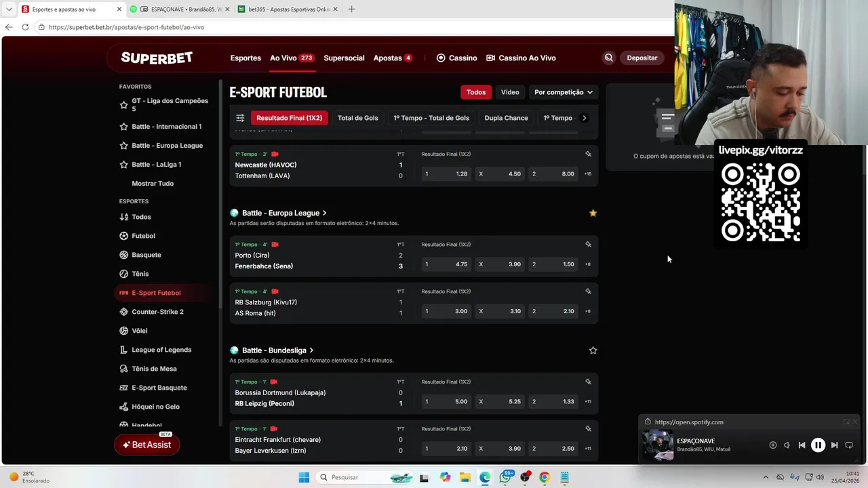The height and width of the screenshot is (488, 868).
Task: Open video stream icon for Porto match
Action: (275, 245)
